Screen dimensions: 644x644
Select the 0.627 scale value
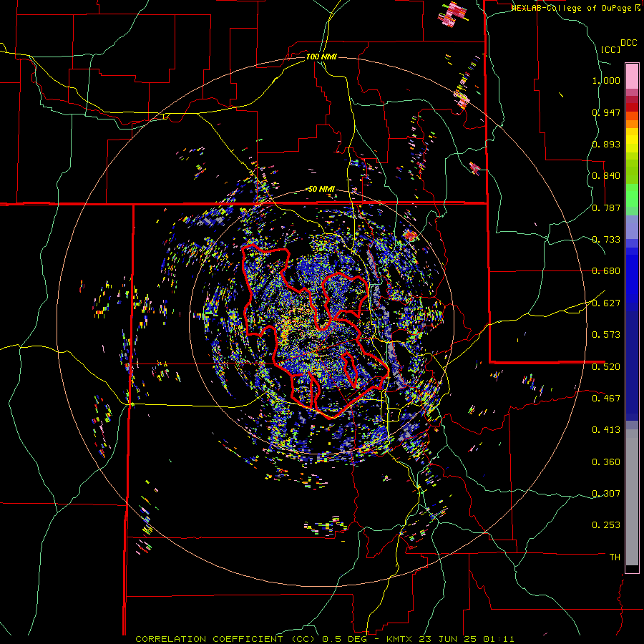[x=606, y=303]
